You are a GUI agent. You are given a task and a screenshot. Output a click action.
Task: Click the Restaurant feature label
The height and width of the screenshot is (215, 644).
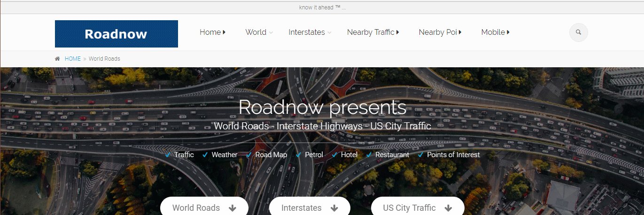[392, 155]
